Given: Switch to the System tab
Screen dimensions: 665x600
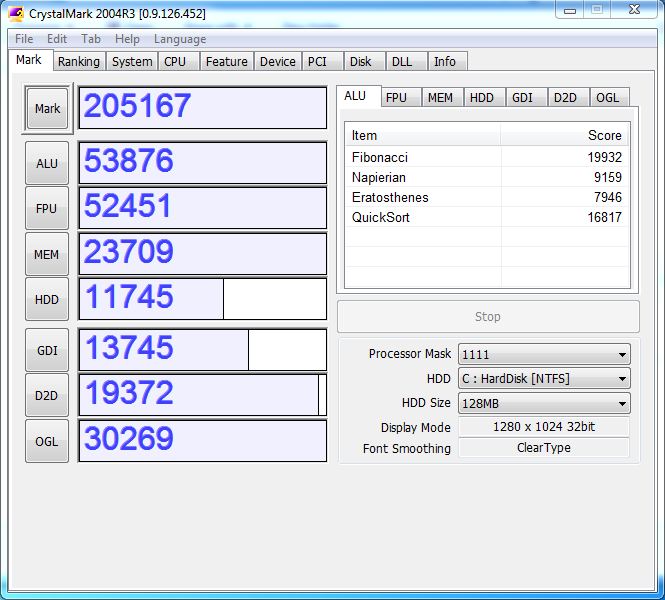Looking at the screenshot, I should tap(132, 61).
